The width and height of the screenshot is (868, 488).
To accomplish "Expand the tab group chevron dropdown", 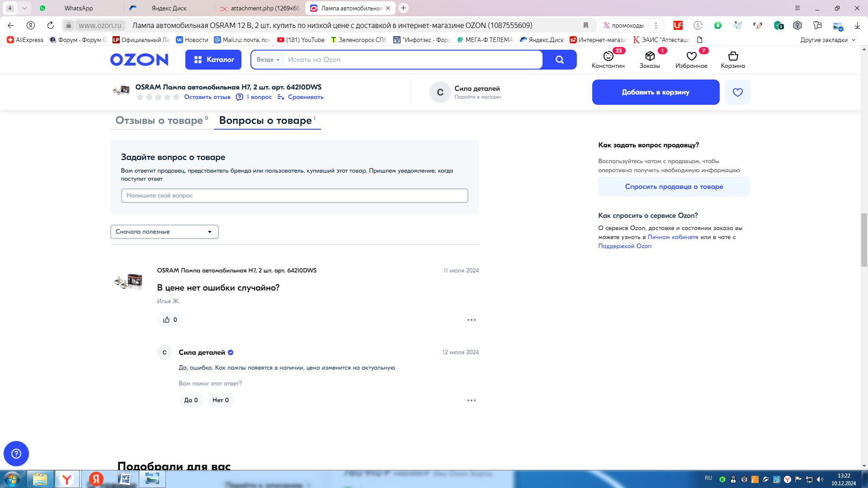I will click(x=24, y=8).
